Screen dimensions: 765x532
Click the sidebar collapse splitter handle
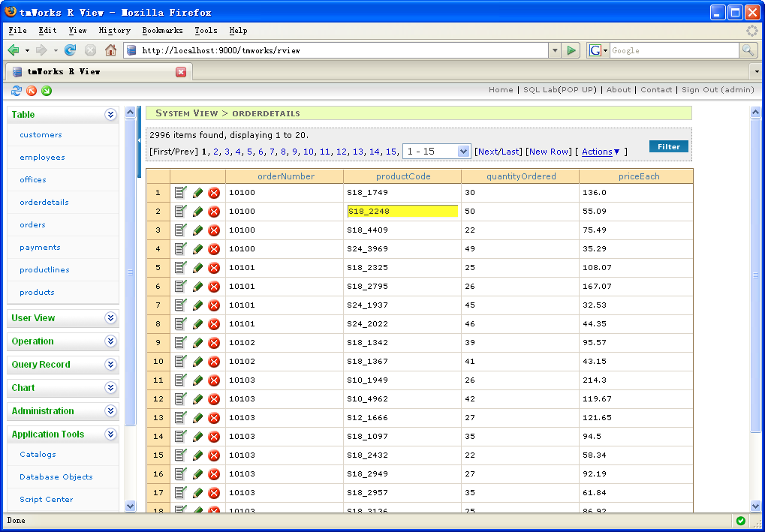pyautogui.click(x=139, y=141)
